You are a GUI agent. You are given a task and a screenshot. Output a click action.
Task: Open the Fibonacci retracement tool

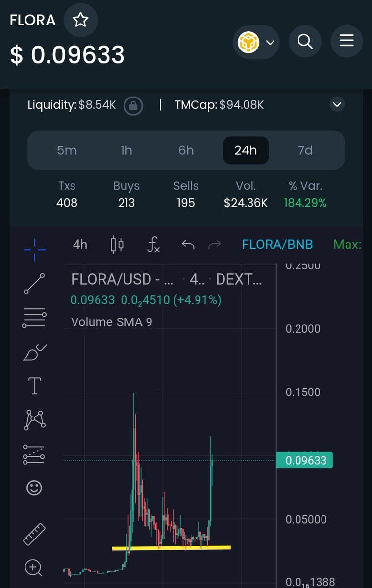(34, 318)
